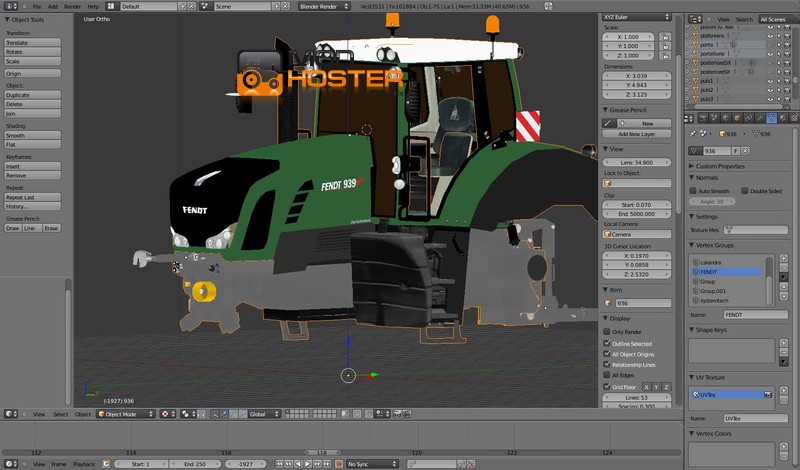
Task: Open the Texture properties checker tab
Action: tap(793, 118)
